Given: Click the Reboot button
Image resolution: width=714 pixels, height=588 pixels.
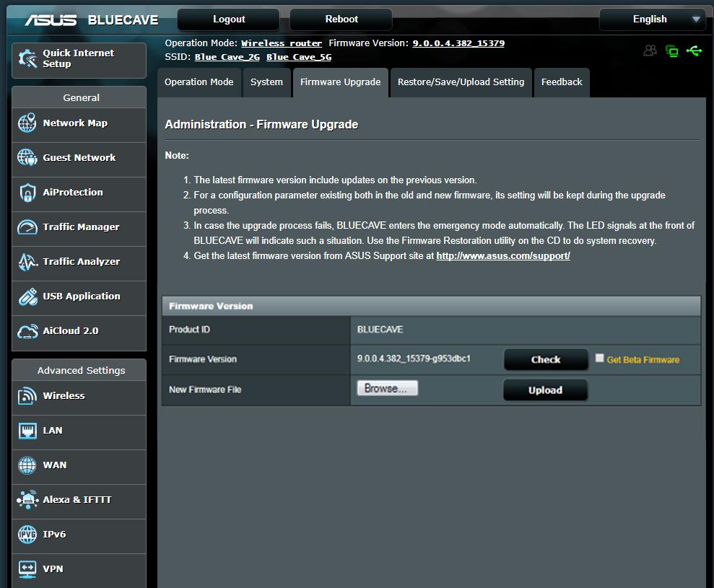Looking at the screenshot, I should point(341,19).
